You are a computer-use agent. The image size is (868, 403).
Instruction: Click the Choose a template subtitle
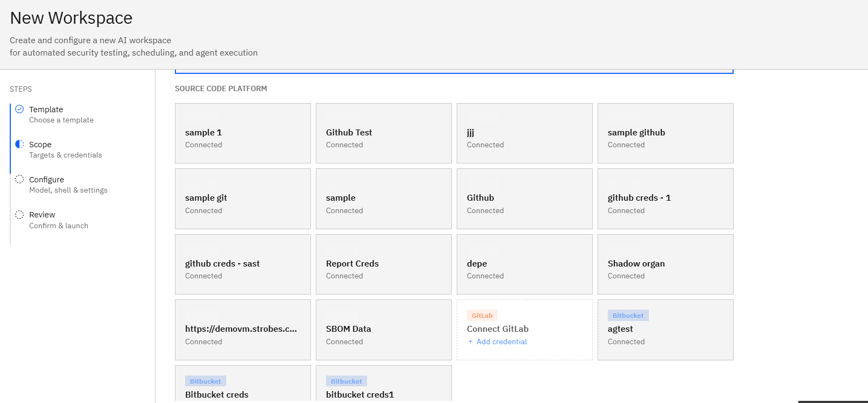pos(61,120)
